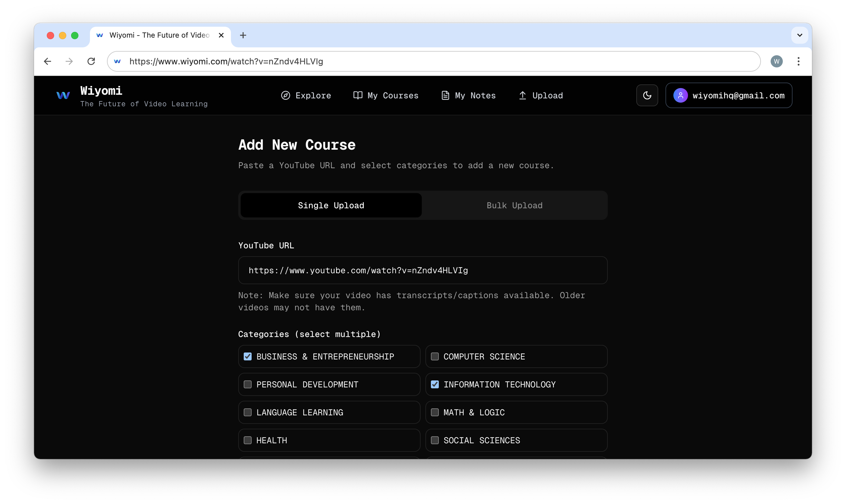Select the Single Upload tab

coord(331,206)
